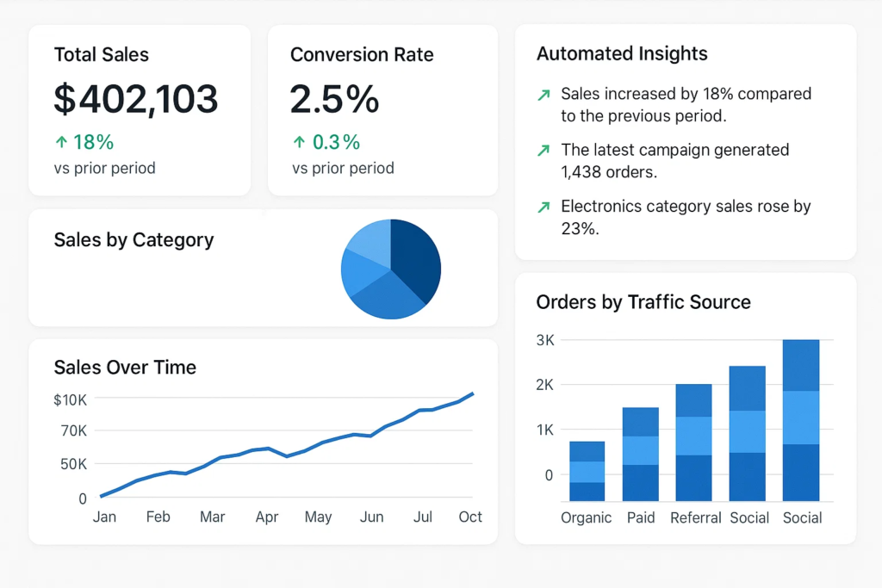Select the Organic bar in the traffic chart
This screenshot has height=588, width=882.
pyautogui.click(x=587, y=471)
